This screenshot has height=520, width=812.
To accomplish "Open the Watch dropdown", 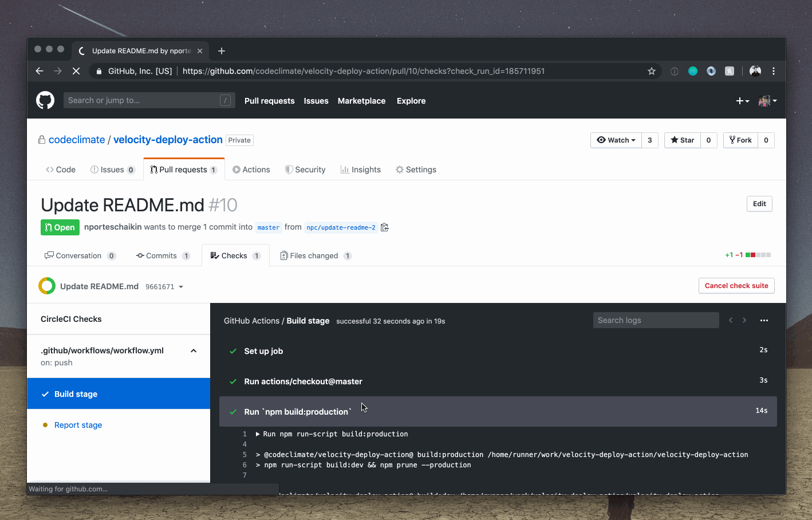I will coord(616,140).
